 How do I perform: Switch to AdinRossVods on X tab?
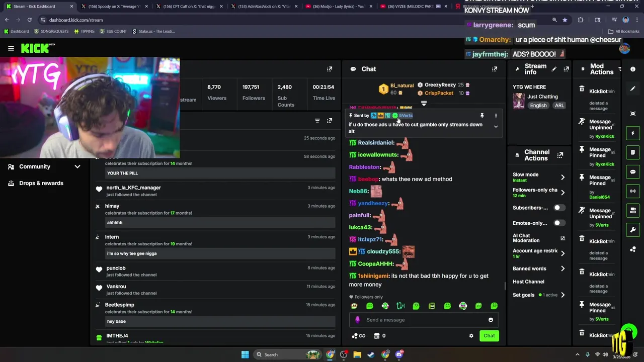[264, 7]
